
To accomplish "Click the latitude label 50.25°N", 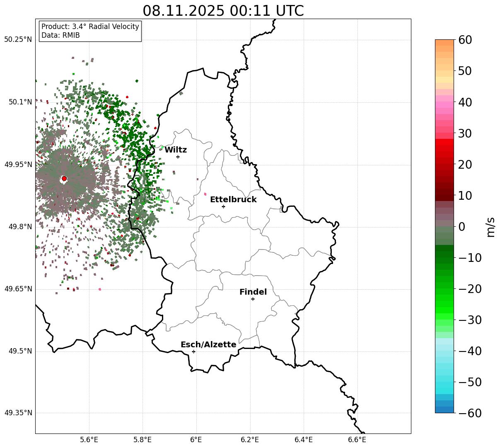I will (18, 40).
